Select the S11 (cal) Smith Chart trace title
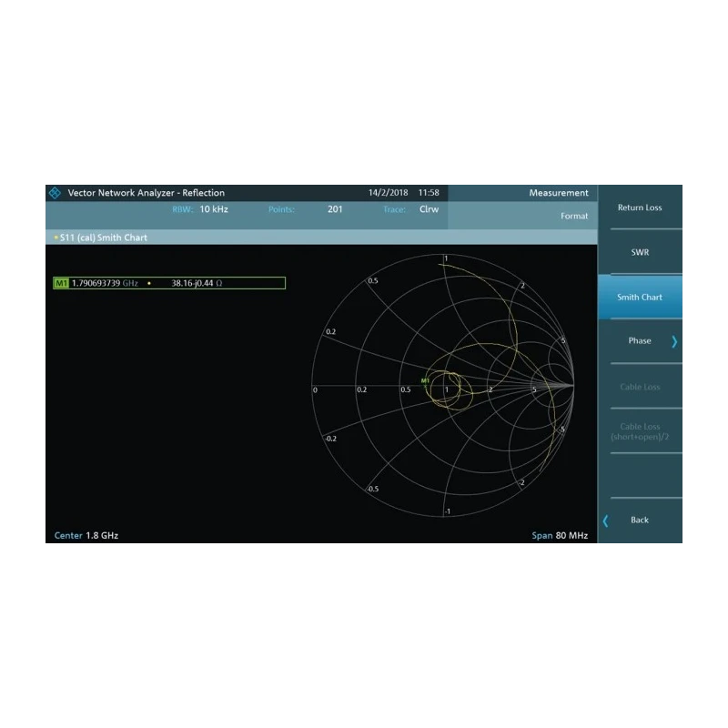Image resolution: width=728 pixels, height=728 pixels. pyautogui.click(x=104, y=238)
